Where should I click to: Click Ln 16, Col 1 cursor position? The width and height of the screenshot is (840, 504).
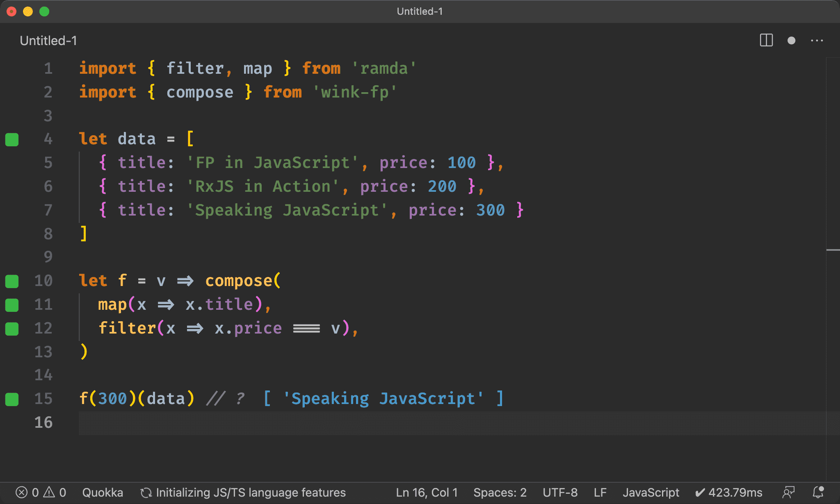click(x=427, y=493)
